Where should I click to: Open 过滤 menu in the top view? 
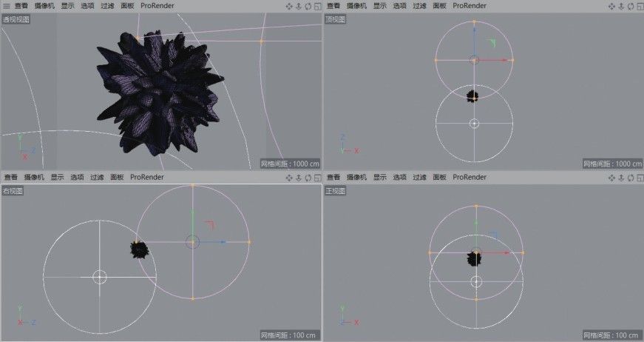[x=419, y=6]
